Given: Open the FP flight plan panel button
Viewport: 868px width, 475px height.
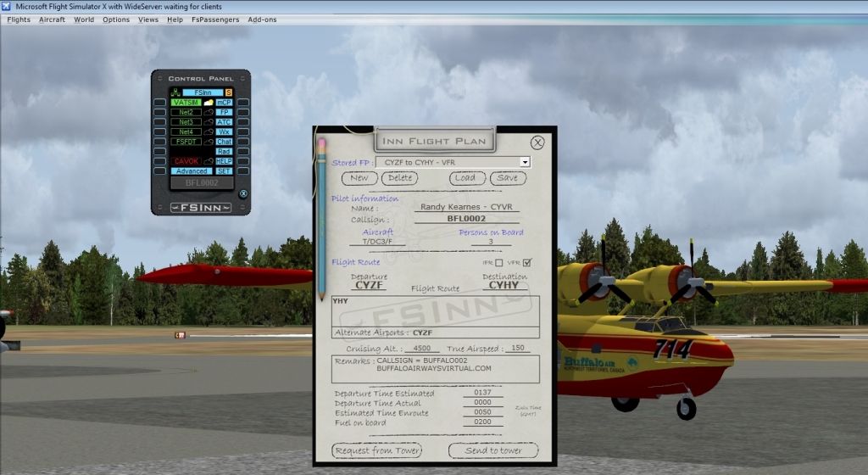Looking at the screenshot, I should 224,112.
